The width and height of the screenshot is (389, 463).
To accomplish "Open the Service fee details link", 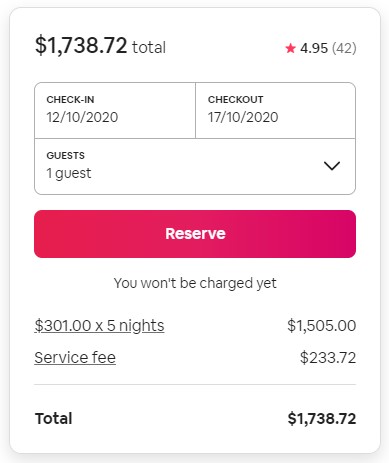I will [75, 357].
